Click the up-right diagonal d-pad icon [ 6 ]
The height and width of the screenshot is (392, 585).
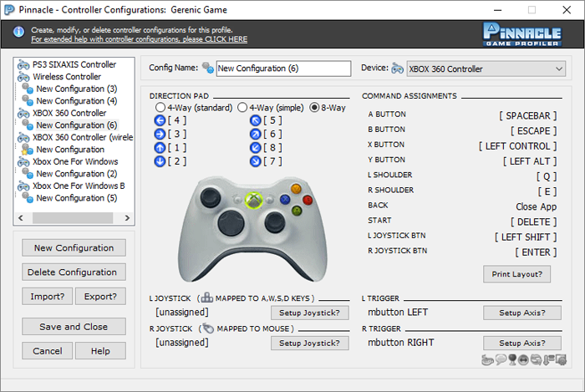click(256, 134)
